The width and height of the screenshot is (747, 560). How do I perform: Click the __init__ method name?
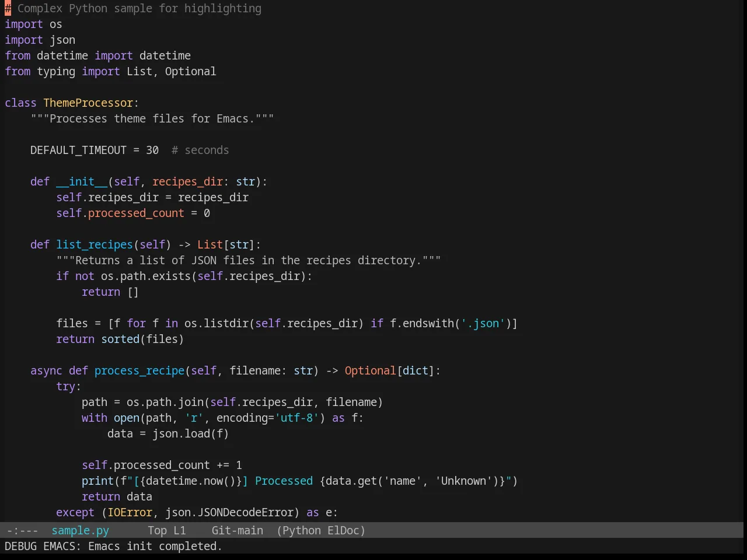(x=82, y=181)
